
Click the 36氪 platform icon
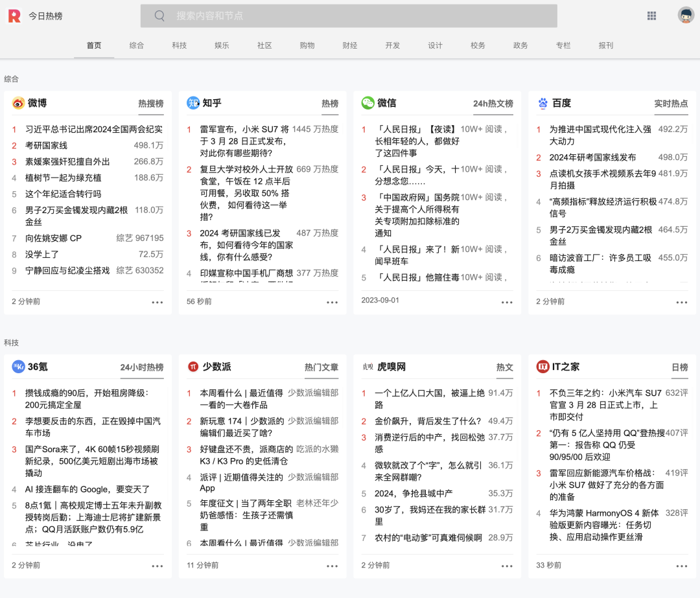click(x=17, y=367)
